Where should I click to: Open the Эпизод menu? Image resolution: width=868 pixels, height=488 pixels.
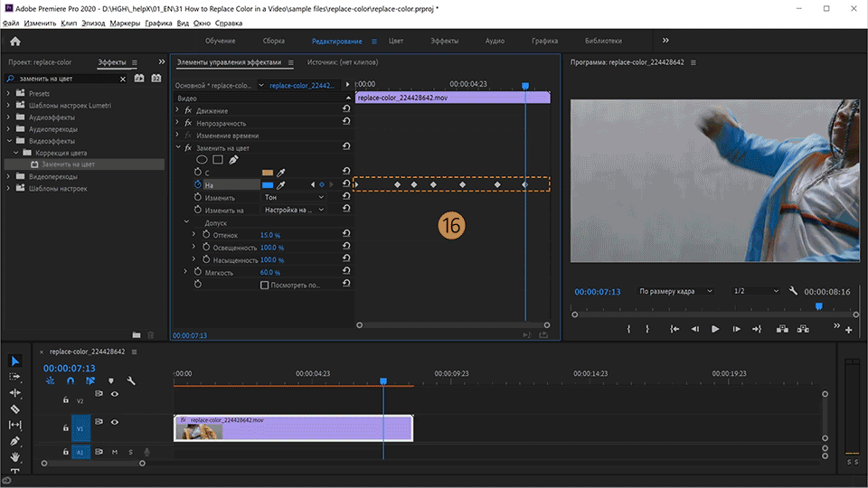(92, 22)
